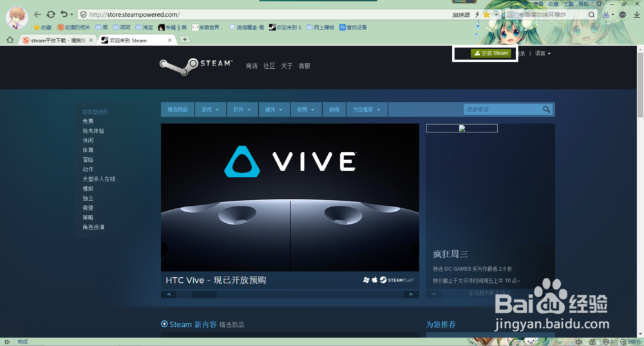Click the undo closed-tab arrow icon
644x346 pixels.
tap(64, 14)
